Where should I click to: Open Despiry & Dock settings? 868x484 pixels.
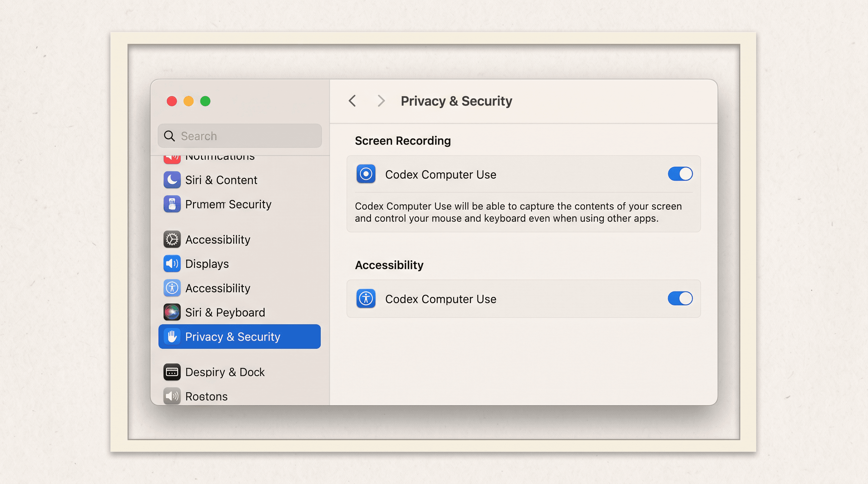239,372
